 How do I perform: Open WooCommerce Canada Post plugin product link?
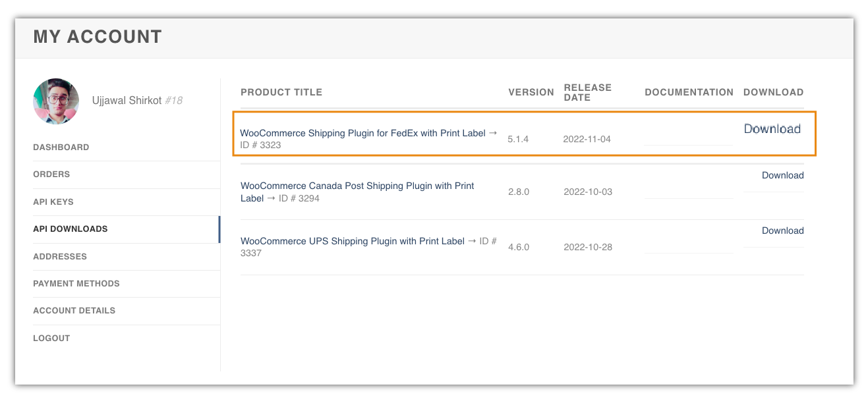point(357,186)
